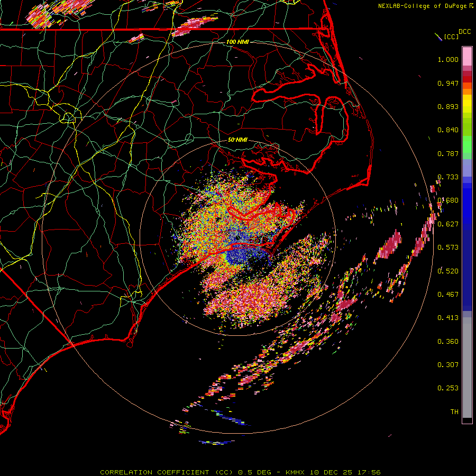Click the 0.893 scale value
The height and width of the screenshot is (476, 476).
click(448, 106)
